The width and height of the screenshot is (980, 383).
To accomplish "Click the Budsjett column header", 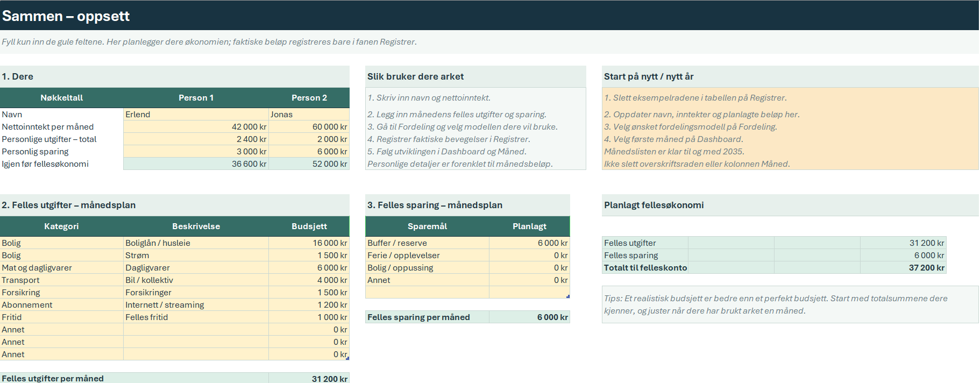I will pyautogui.click(x=309, y=226).
